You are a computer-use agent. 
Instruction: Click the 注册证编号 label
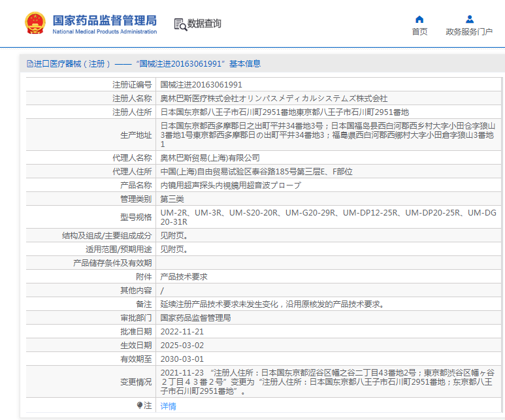tap(132, 85)
